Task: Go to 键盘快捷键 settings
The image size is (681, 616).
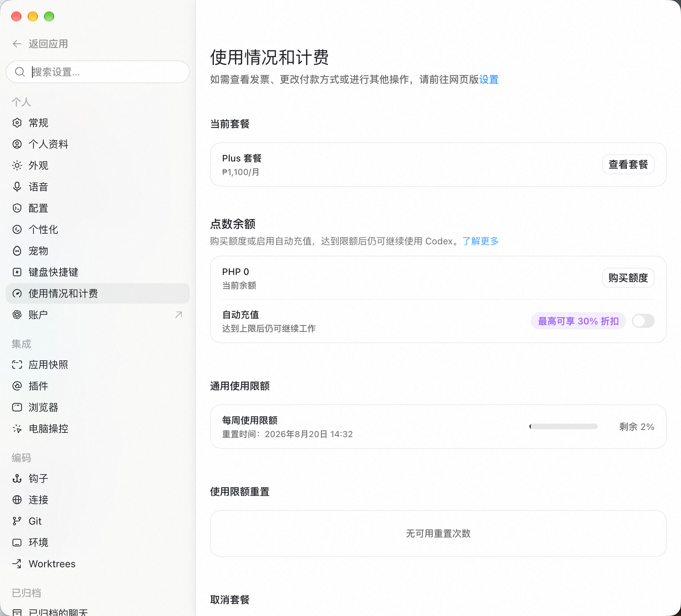Action: 98,272
